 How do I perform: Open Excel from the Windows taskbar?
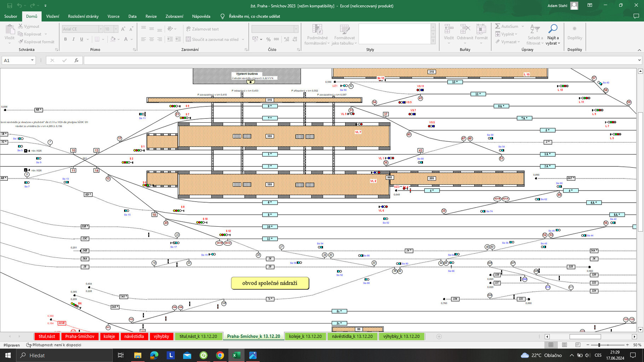(236, 355)
